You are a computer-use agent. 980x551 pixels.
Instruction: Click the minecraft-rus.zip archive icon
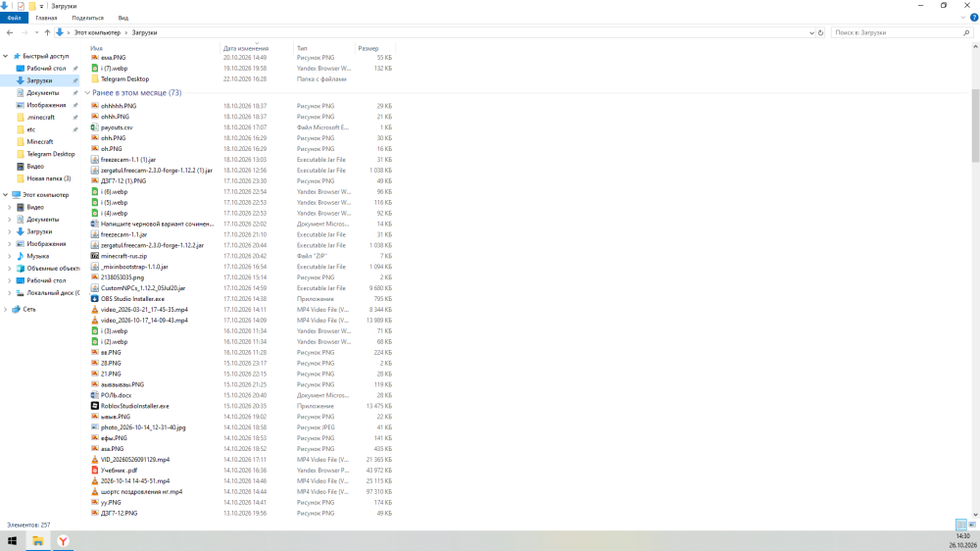click(95, 256)
